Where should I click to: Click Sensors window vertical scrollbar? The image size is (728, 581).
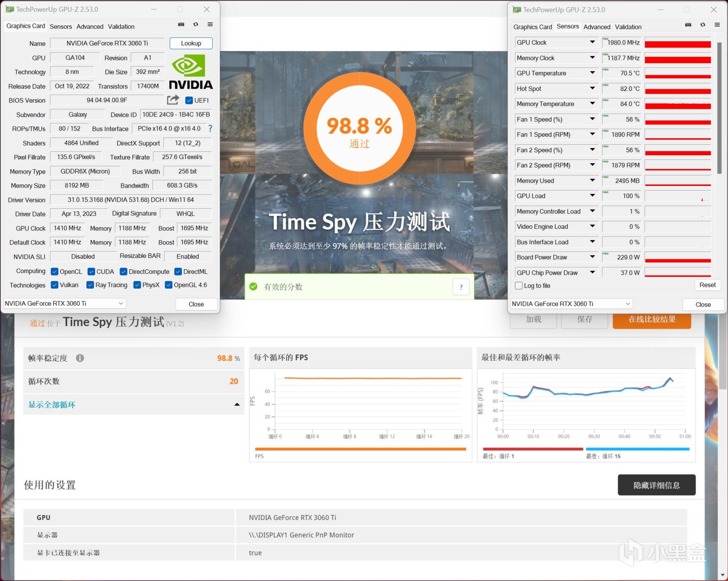(x=719, y=107)
